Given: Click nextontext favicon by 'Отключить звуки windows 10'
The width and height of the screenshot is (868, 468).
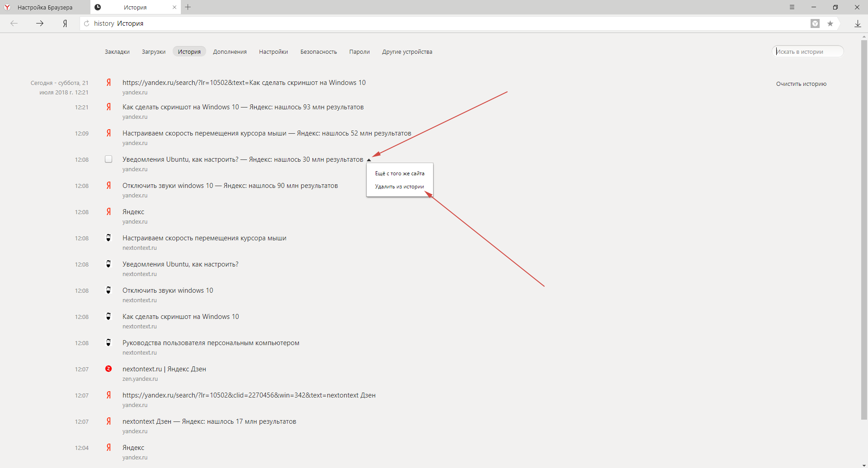Looking at the screenshot, I should (108, 290).
